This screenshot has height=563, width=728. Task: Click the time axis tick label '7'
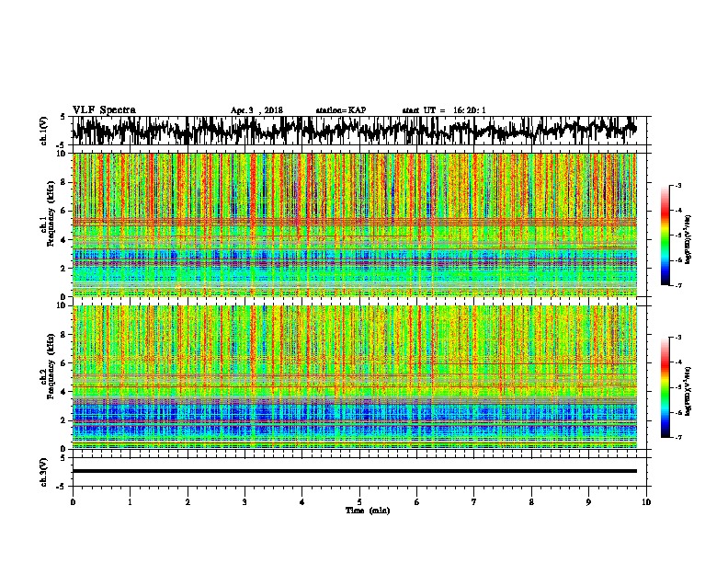474,502
